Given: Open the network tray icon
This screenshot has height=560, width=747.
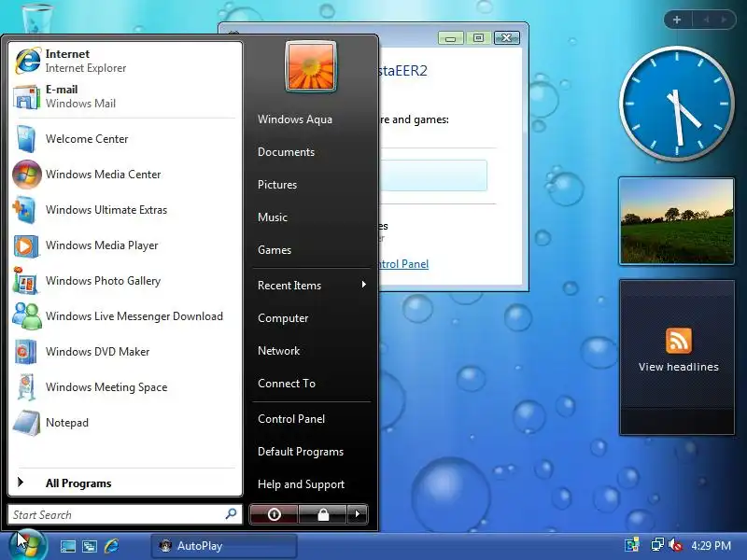Looking at the screenshot, I should [657, 545].
